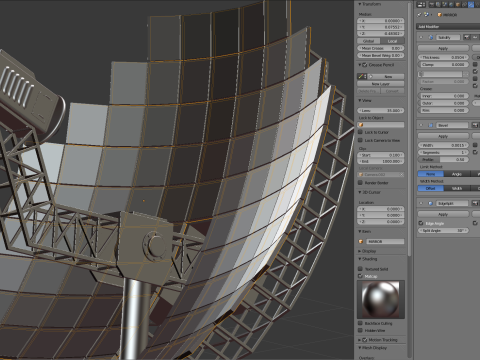Select None as Bevel limit method
Image resolution: width=480 pixels, height=360 pixels.
431,174
